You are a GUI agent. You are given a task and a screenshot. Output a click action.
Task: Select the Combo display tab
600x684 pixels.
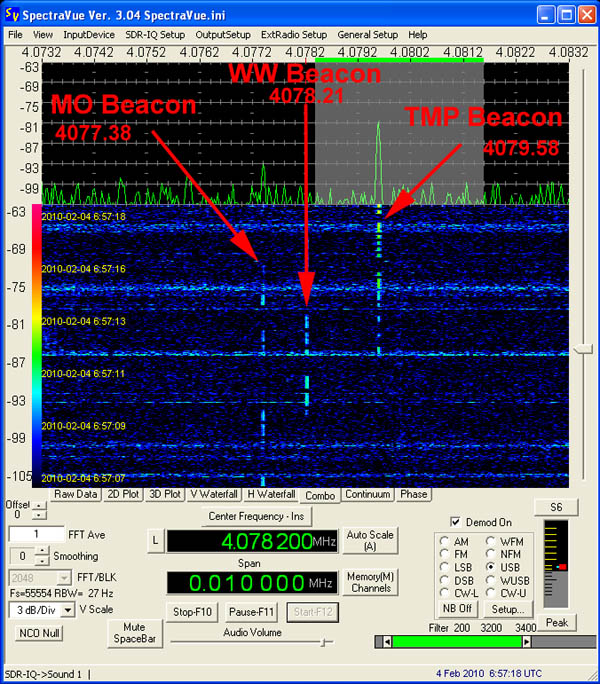point(320,496)
